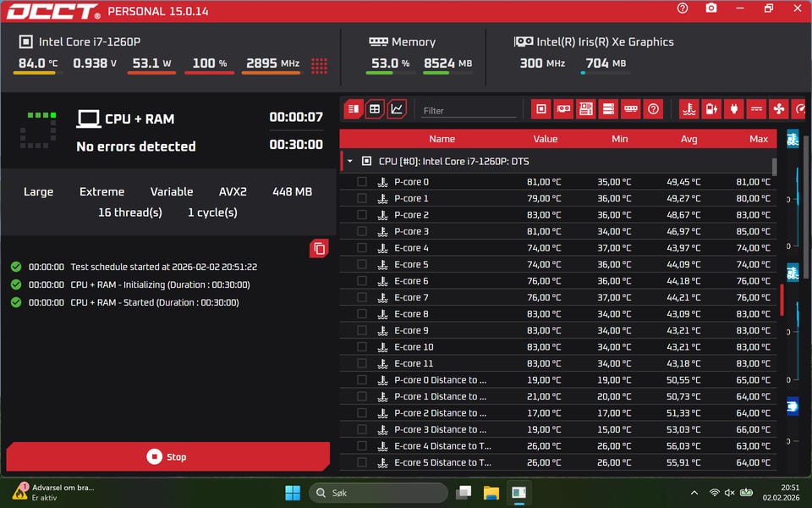Screen dimensions: 812x508
Task: Take a screenshot with the camera icon
Action: tap(711, 8)
